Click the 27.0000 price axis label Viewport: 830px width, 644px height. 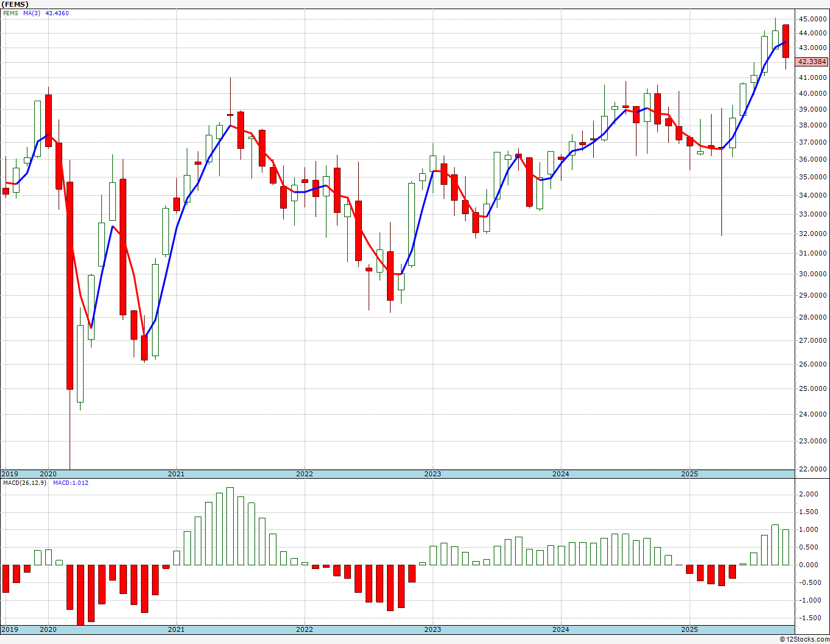click(812, 340)
